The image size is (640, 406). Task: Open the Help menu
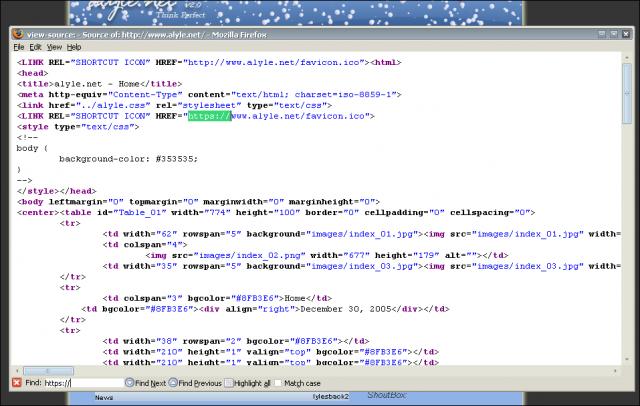pyautogui.click(x=74, y=47)
